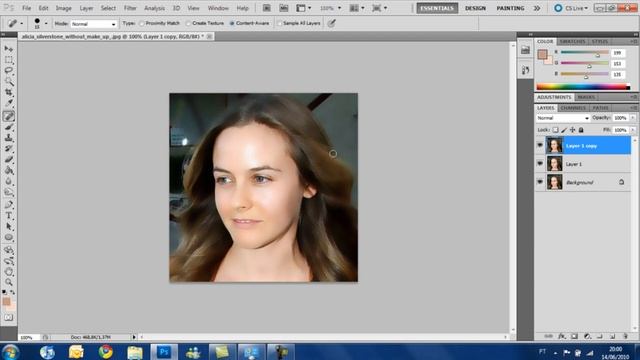
Task: Select the Crop tool
Action: pos(9,93)
